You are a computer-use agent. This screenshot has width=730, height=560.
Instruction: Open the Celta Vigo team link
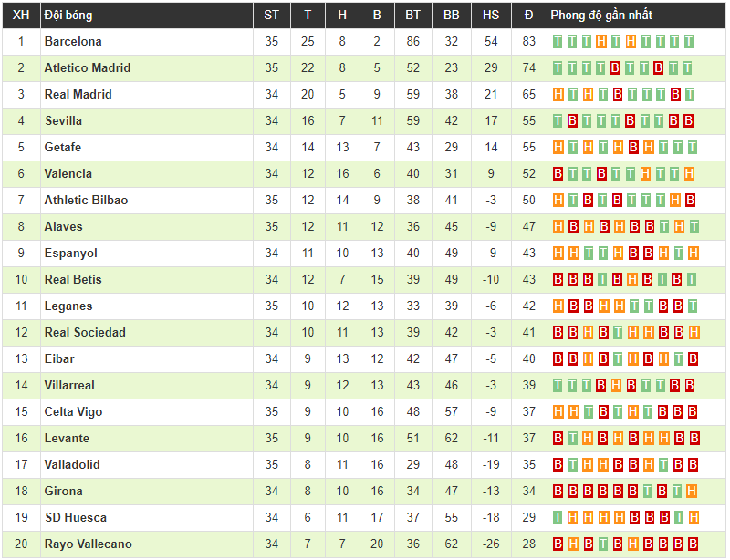[74, 412]
